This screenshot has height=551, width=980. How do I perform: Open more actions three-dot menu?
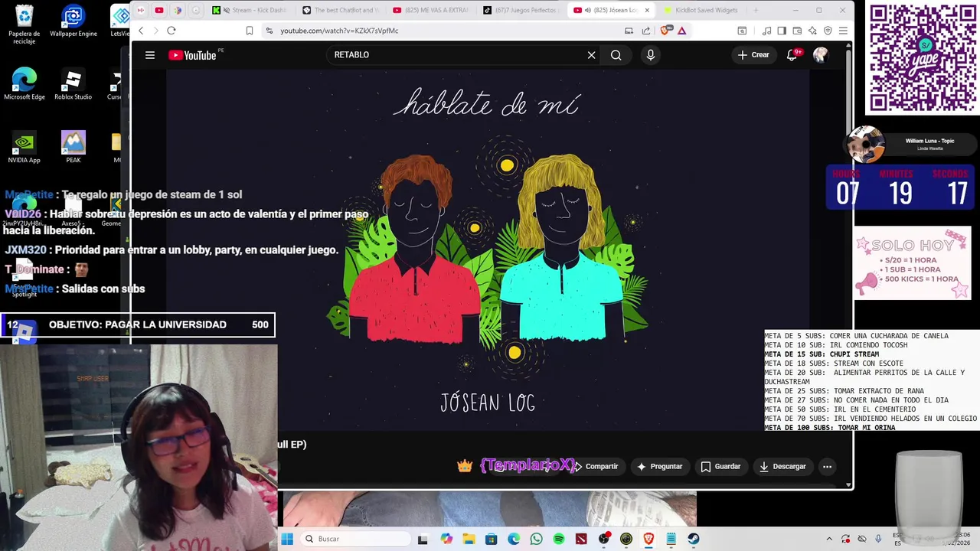pyautogui.click(x=827, y=466)
